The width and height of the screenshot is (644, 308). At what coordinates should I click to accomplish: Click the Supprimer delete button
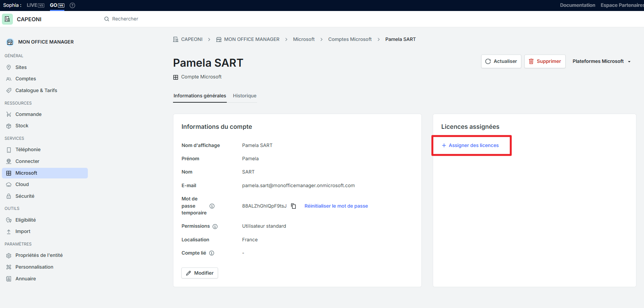545,61
